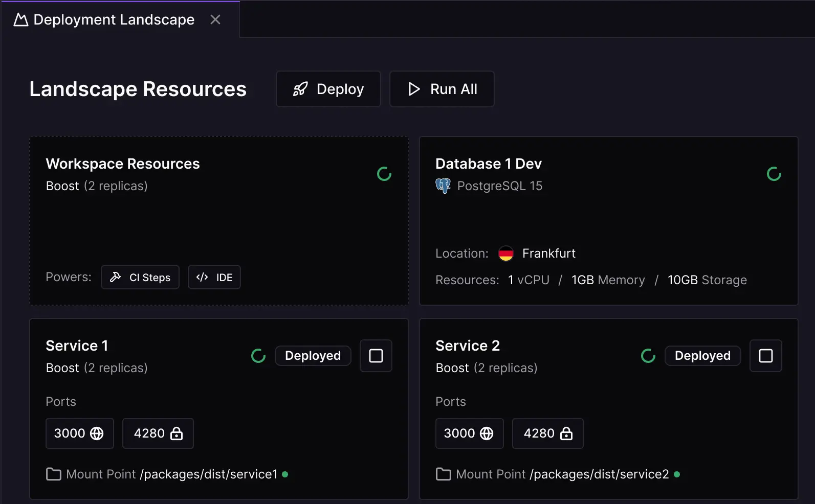815x504 pixels.
Task: Click the German flag location icon
Action: click(505, 254)
